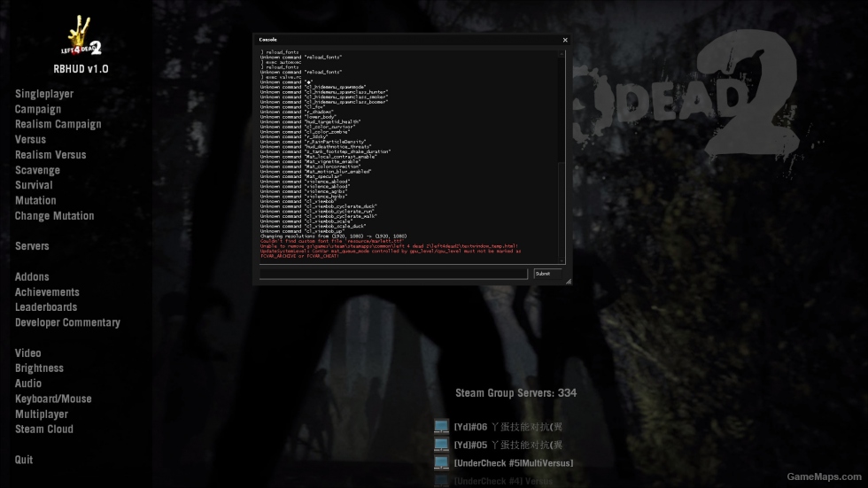Open Versus mode
Image resolution: width=868 pixels, height=488 pixels.
[30, 139]
